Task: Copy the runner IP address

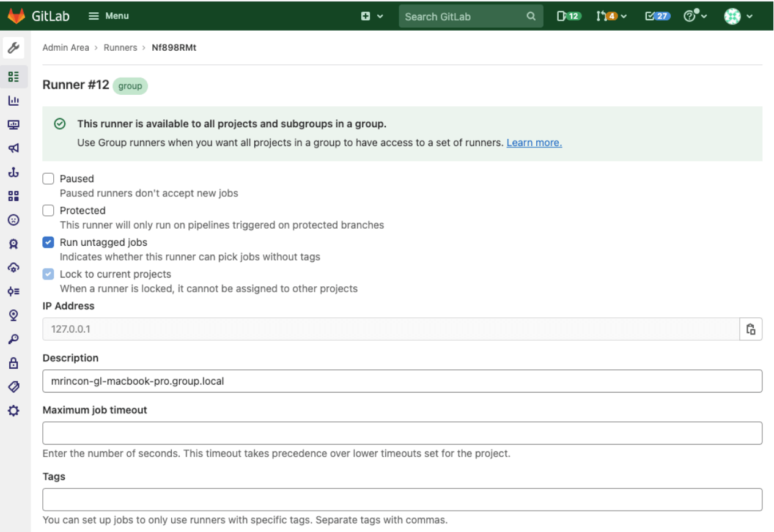Action: pyautogui.click(x=751, y=329)
